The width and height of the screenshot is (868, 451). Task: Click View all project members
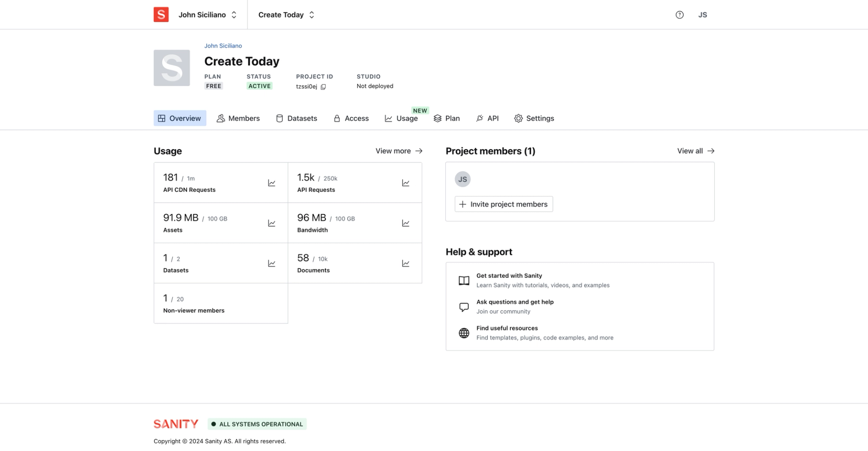point(696,151)
